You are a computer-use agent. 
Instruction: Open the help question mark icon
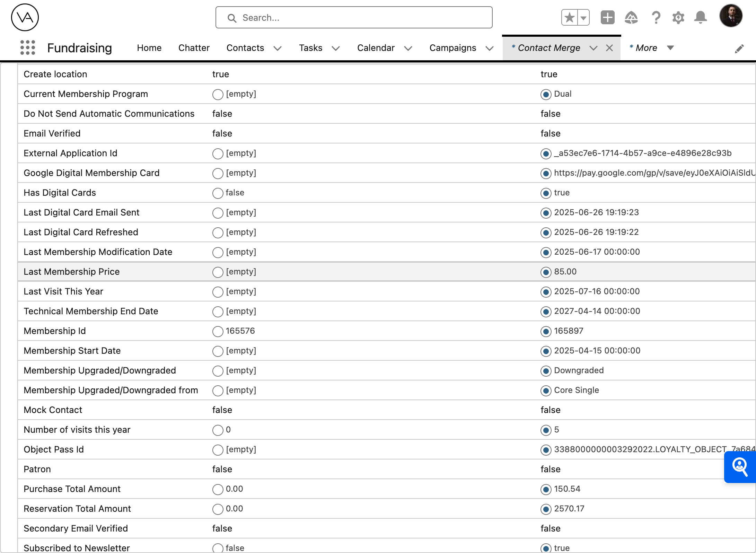656,17
